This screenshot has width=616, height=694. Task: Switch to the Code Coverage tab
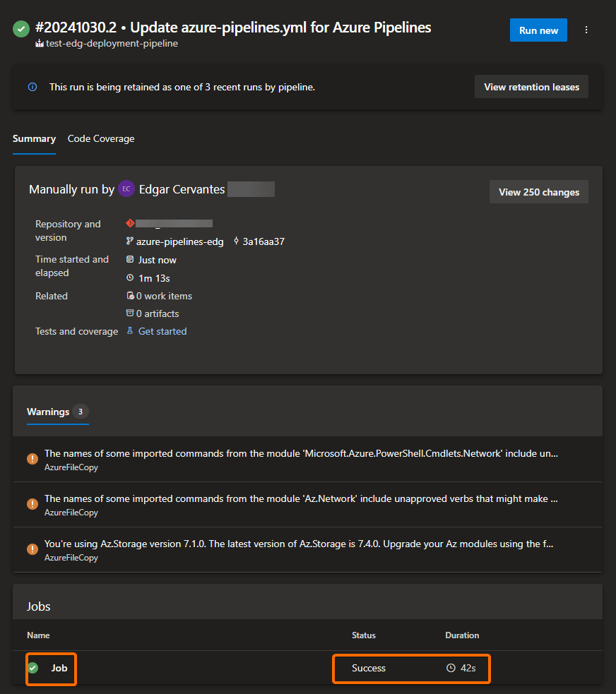coord(101,139)
